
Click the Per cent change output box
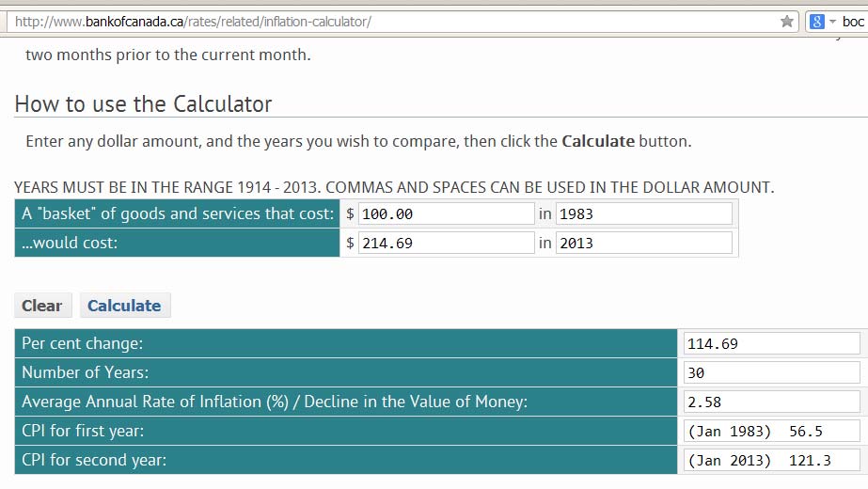[x=772, y=343]
